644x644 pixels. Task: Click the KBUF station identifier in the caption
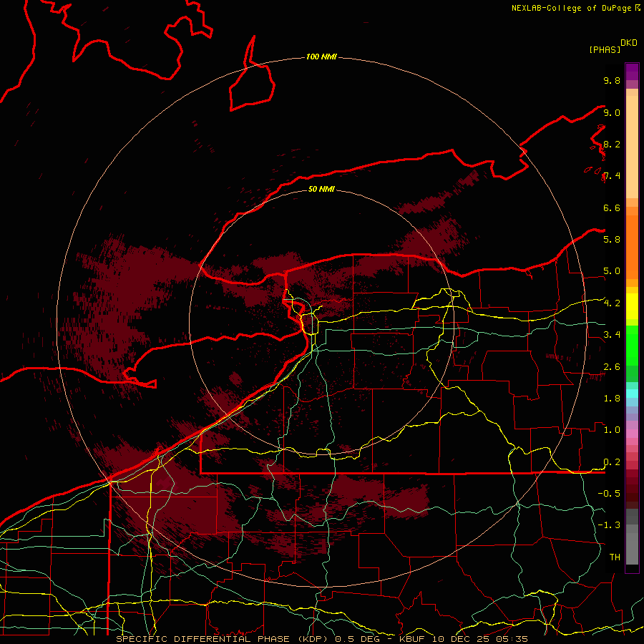(x=413, y=639)
